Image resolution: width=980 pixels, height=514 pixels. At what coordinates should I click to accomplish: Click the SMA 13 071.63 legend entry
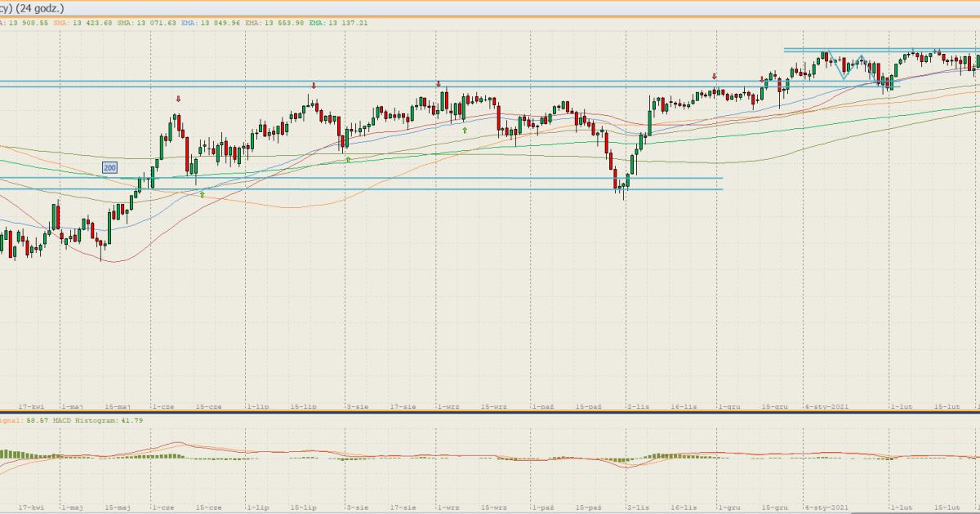(154, 23)
